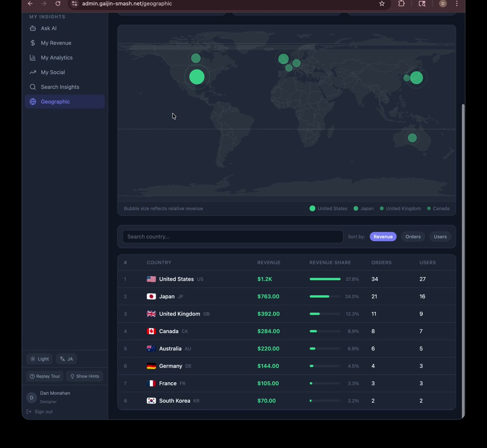Open the Ask AI section
Screen dimensions: 487x448
48,28
